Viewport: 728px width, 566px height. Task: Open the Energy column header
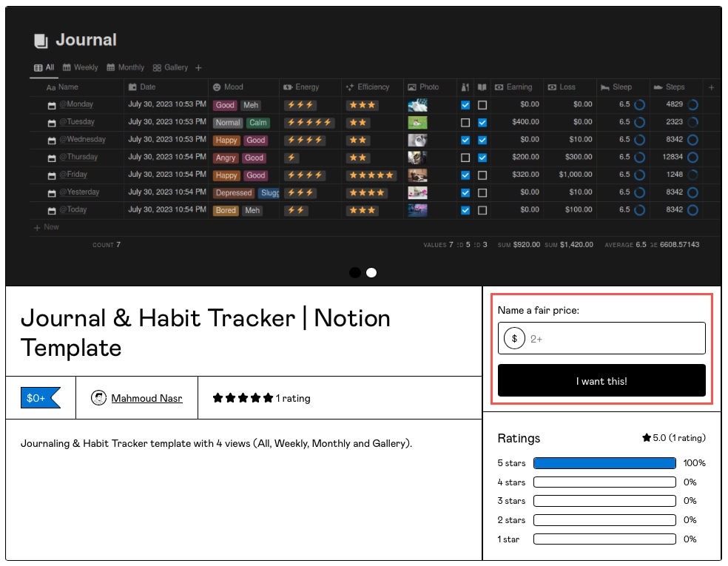(x=301, y=87)
